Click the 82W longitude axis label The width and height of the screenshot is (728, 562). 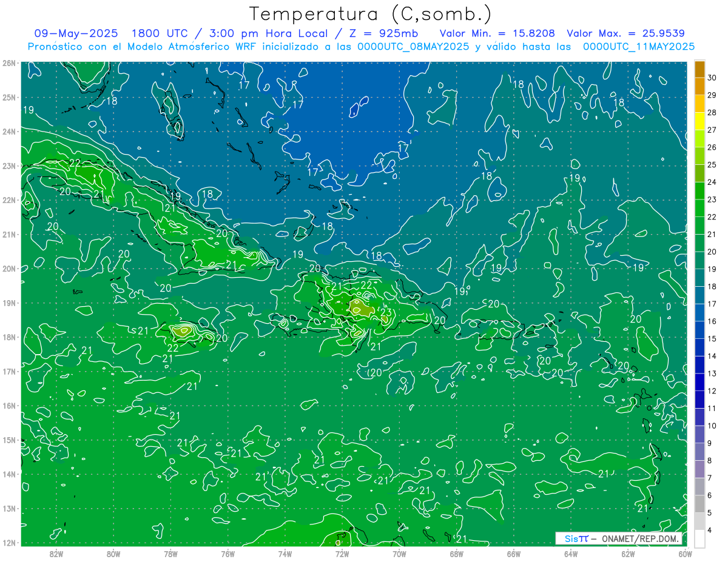56,554
